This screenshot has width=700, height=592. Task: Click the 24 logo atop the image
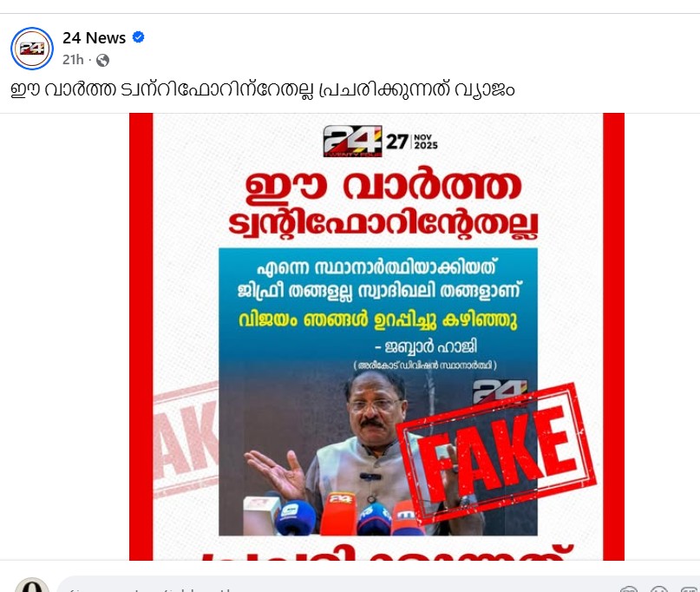pos(352,141)
